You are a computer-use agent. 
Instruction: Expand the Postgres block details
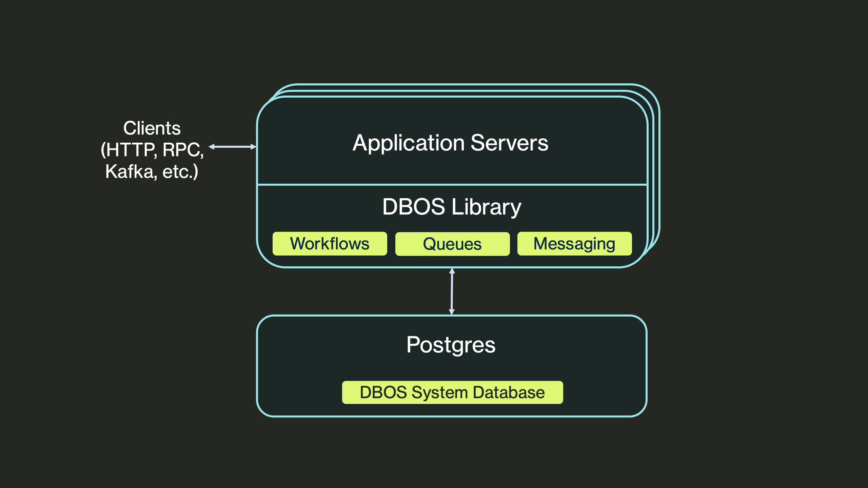[x=451, y=345]
